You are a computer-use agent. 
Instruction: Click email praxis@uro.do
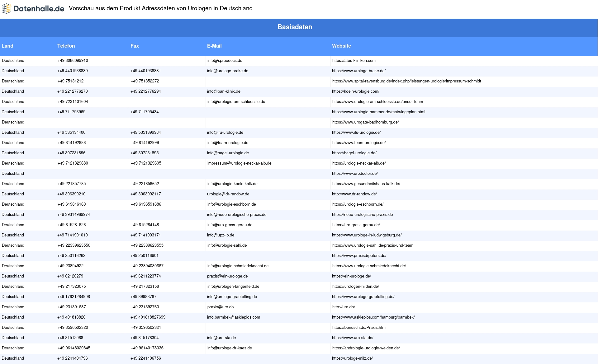[221, 307]
